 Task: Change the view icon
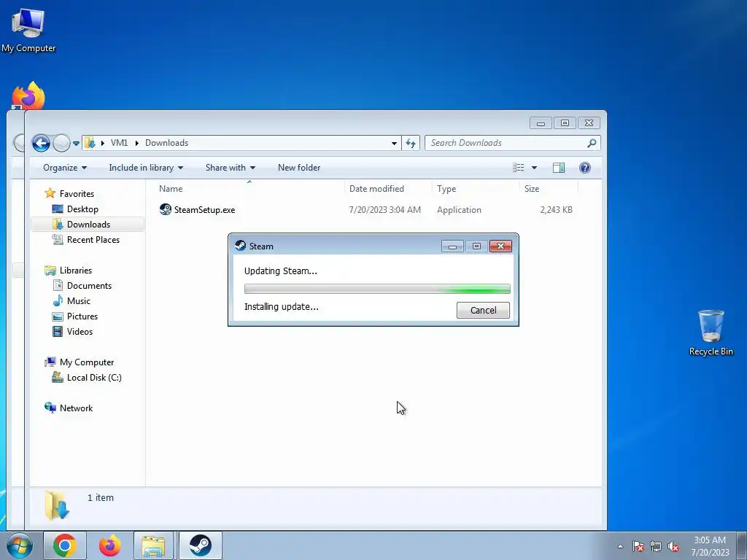click(519, 168)
